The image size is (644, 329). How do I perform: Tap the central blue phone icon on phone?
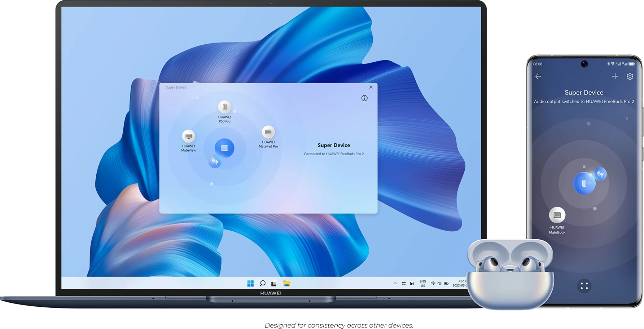point(584,183)
